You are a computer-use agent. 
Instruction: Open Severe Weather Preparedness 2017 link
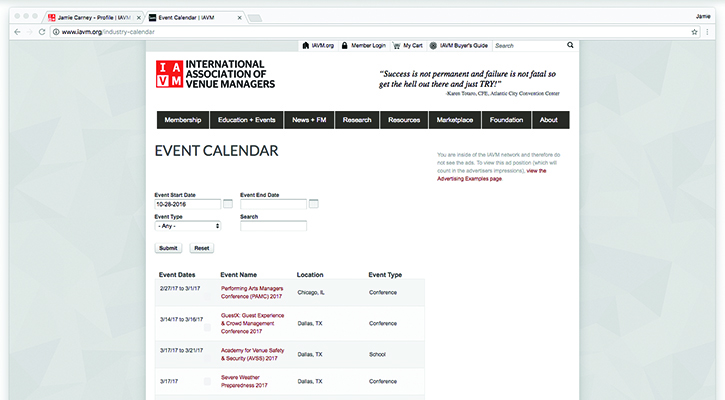click(244, 381)
